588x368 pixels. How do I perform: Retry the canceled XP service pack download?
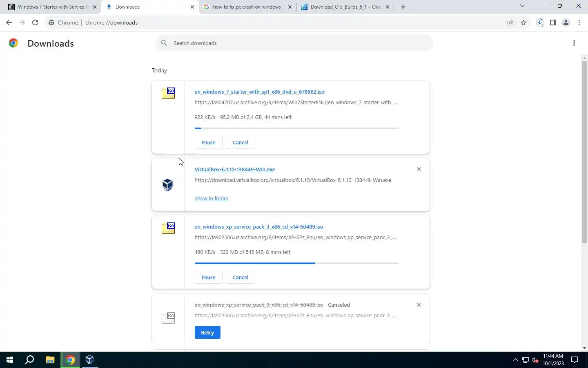pyautogui.click(x=207, y=332)
